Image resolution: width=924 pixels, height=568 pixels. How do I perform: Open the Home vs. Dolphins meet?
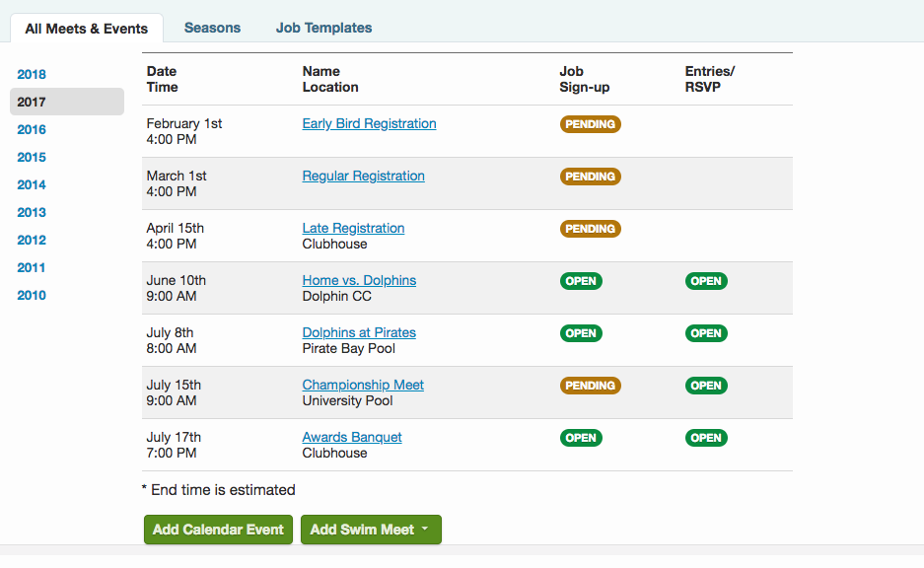(359, 280)
